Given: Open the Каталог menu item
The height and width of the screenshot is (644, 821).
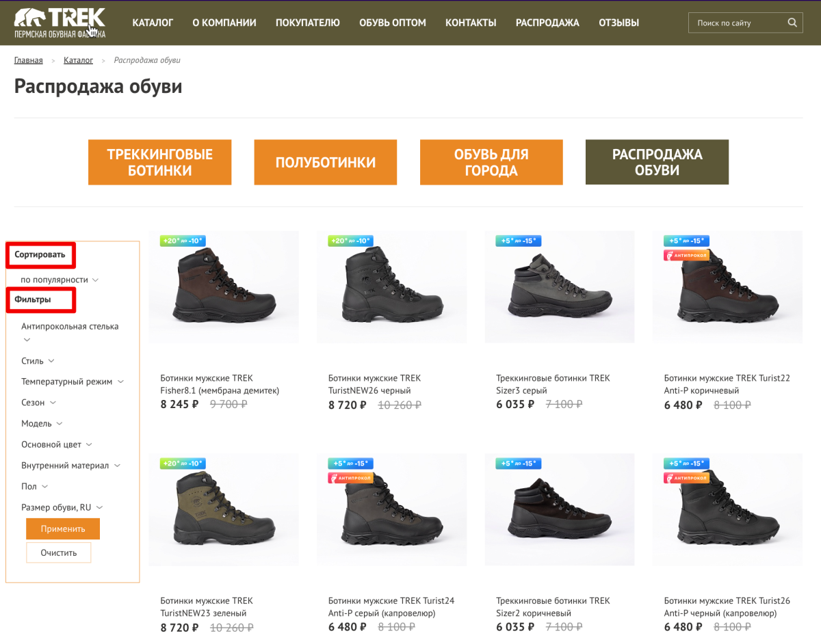Looking at the screenshot, I should tap(153, 23).
